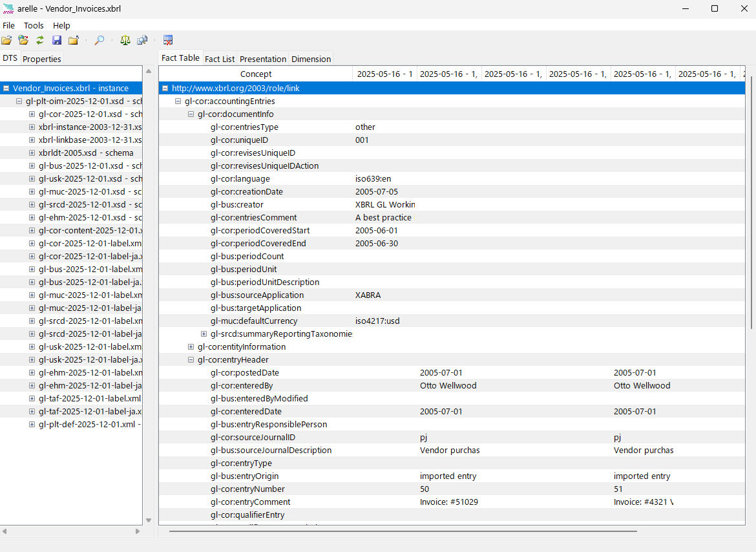Switch to the DTS tab
The height and width of the screenshot is (552, 756).
click(10, 58)
